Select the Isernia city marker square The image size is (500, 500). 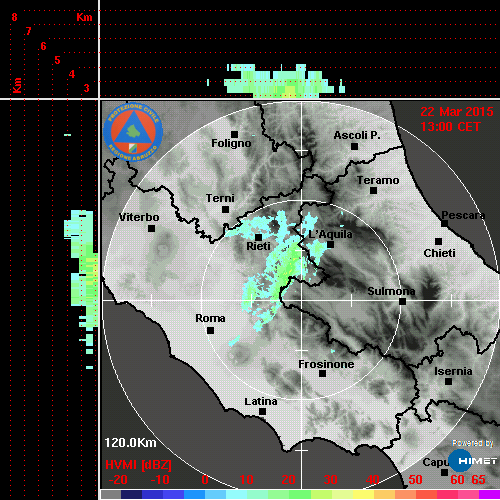449,381
